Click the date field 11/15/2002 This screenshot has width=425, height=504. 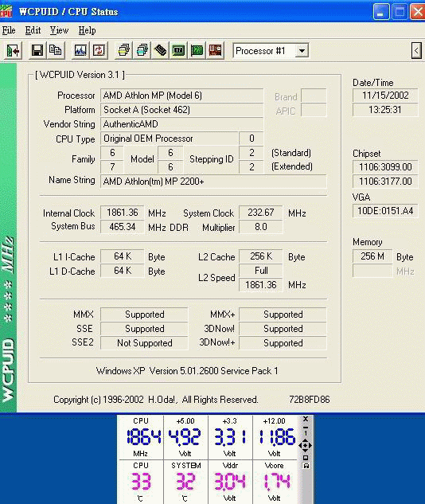385,96
